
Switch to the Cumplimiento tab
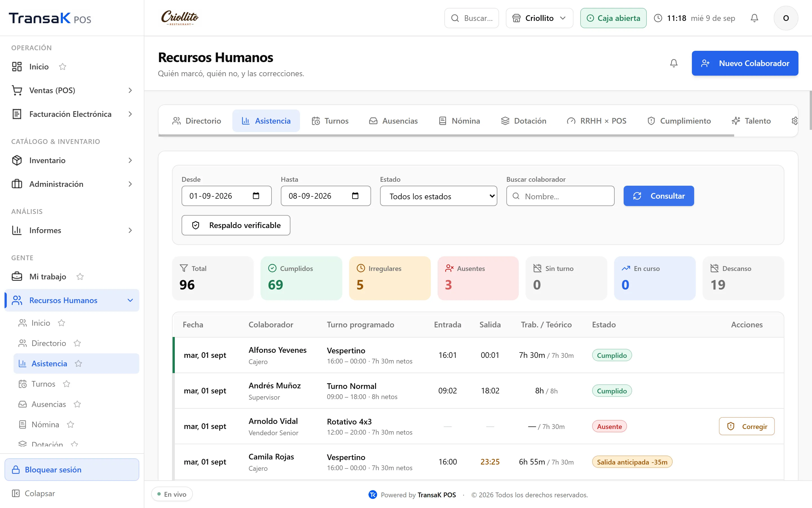[679, 121]
